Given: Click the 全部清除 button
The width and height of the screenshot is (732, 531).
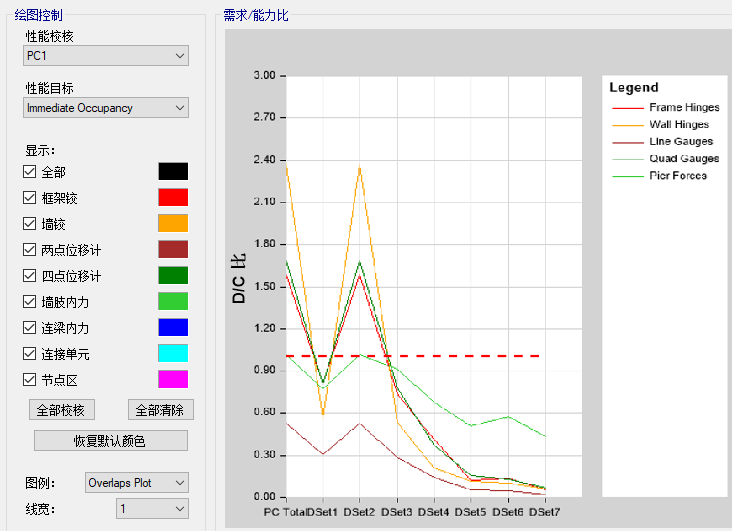Looking at the screenshot, I should [162, 410].
